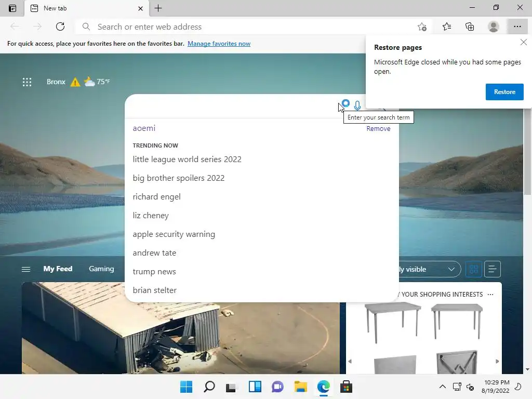The width and height of the screenshot is (532, 399).
Task: Show previous shopping items arrow
Action: (x=350, y=362)
